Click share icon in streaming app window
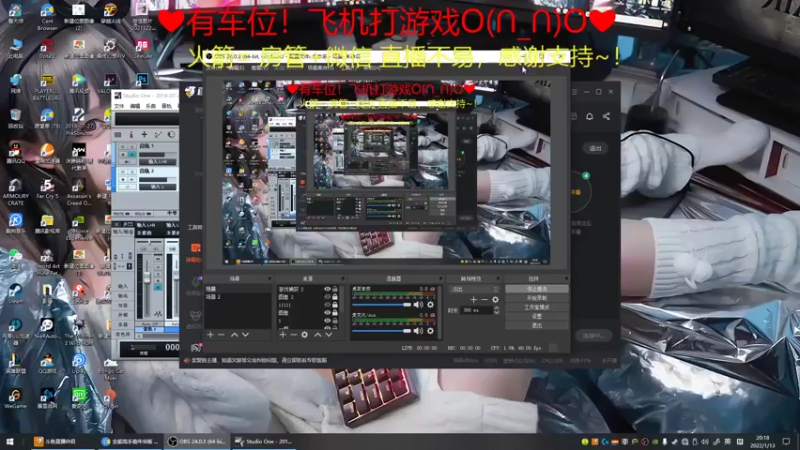Image resolution: width=800 pixels, height=450 pixels. pos(606,116)
